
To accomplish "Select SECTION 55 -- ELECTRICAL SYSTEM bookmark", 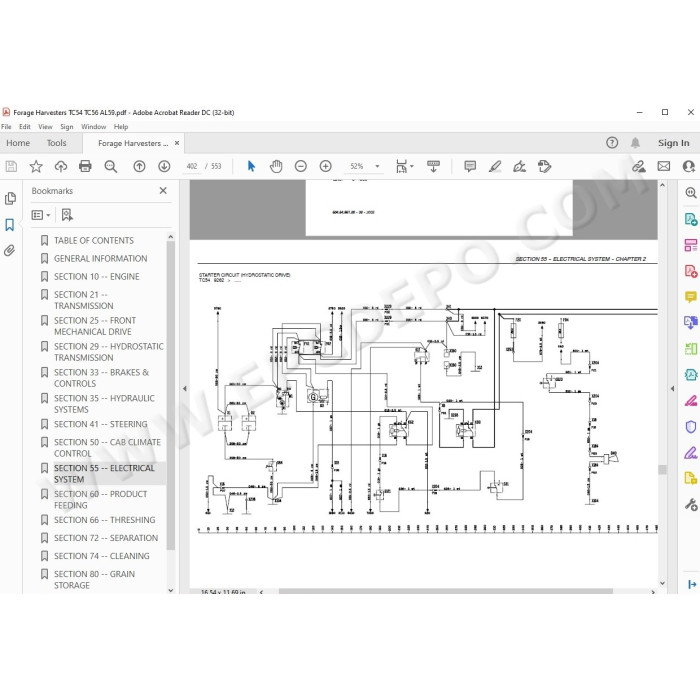I will (104, 474).
